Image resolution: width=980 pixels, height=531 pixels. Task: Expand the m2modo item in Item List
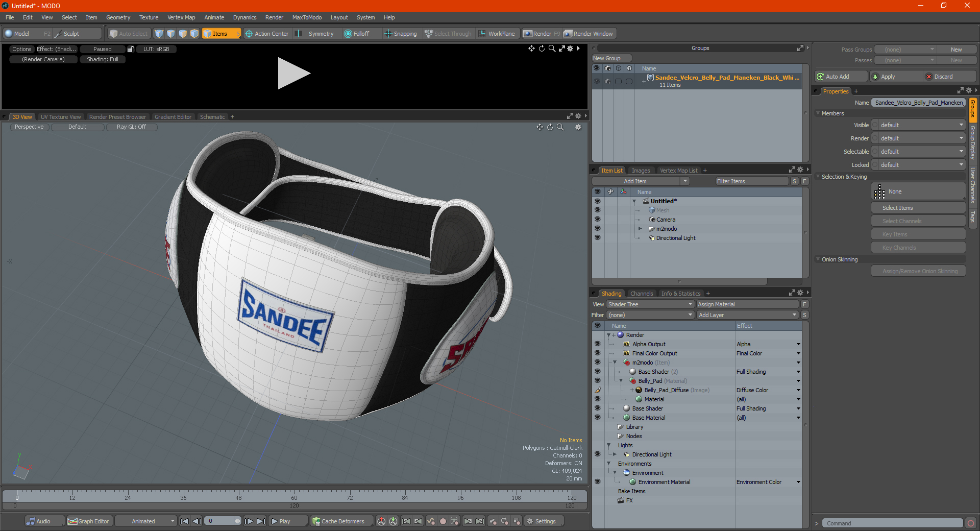[640, 229]
